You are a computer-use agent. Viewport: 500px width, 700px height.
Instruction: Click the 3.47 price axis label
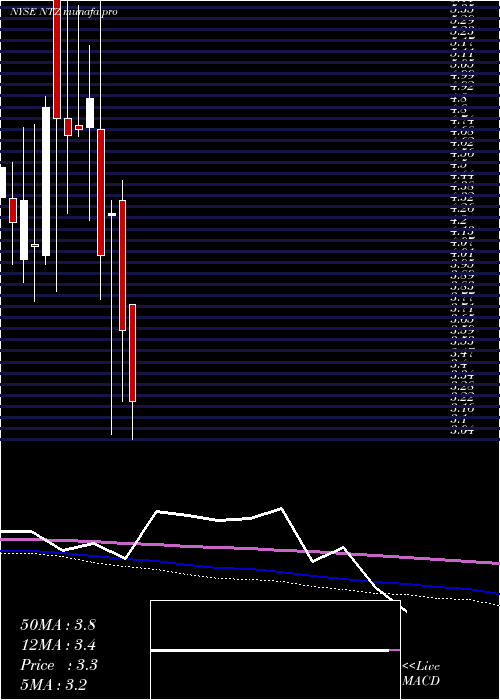click(x=462, y=354)
